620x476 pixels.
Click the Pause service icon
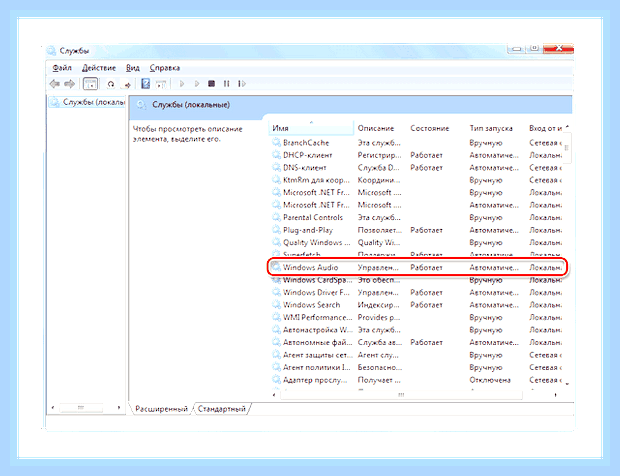(226, 83)
